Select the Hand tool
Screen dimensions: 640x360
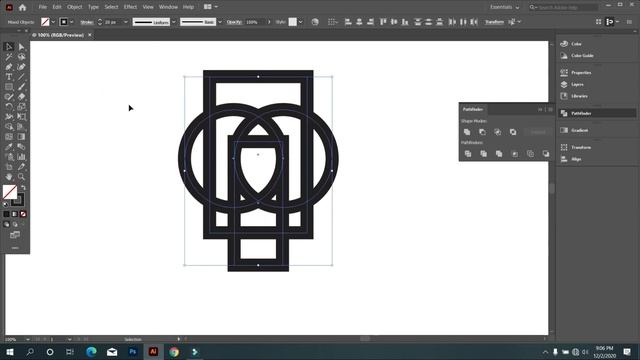[9, 177]
